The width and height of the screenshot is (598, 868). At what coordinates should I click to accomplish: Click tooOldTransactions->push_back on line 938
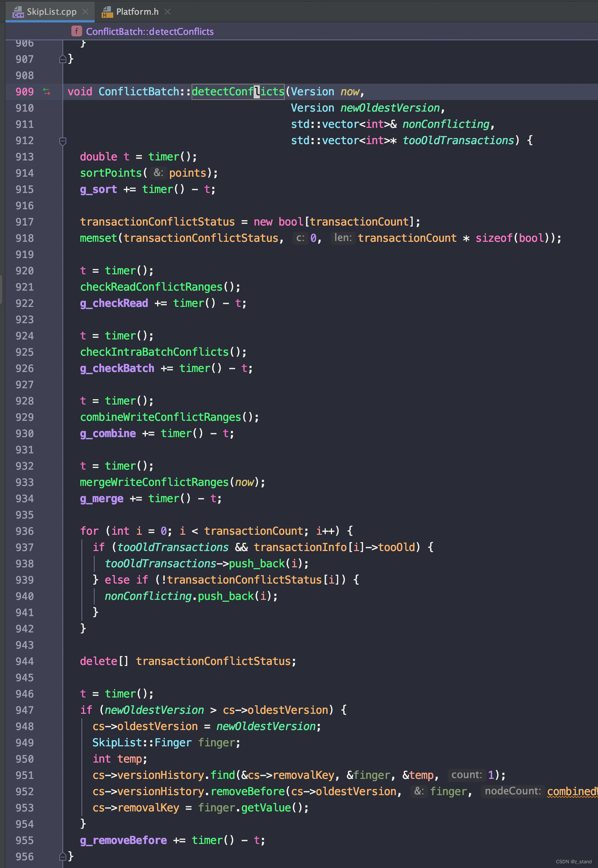pos(195,563)
